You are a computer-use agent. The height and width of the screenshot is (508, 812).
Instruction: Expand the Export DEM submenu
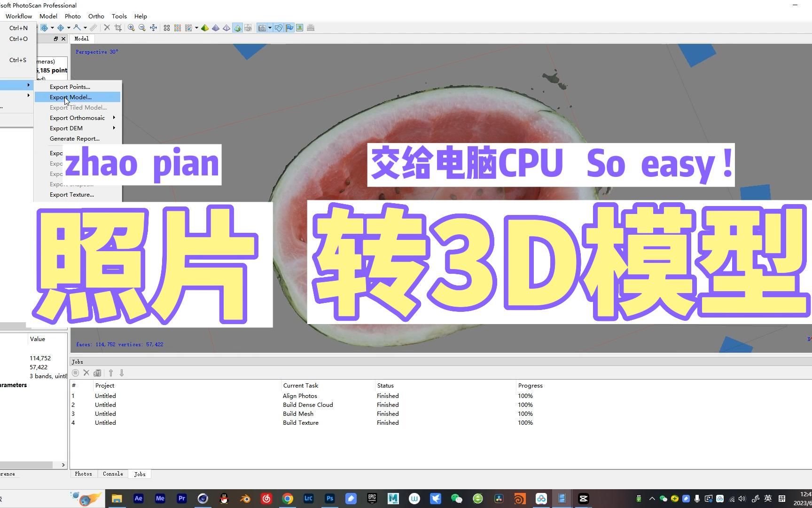coord(66,128)
